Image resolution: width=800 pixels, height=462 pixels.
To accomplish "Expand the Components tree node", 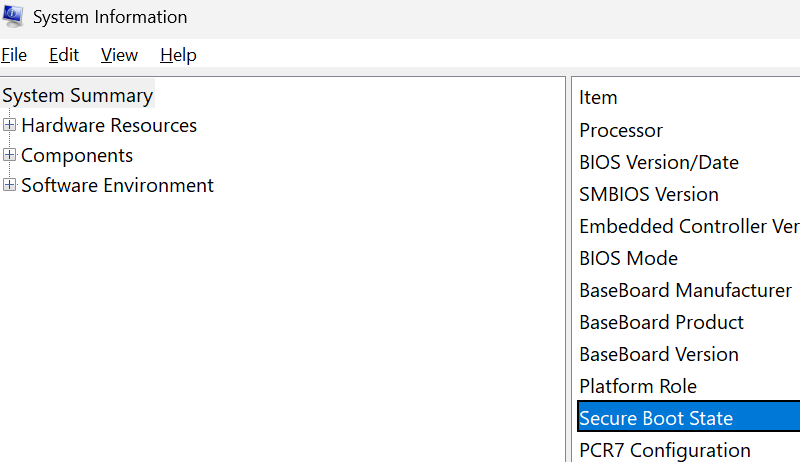I will tap(9, 155).
